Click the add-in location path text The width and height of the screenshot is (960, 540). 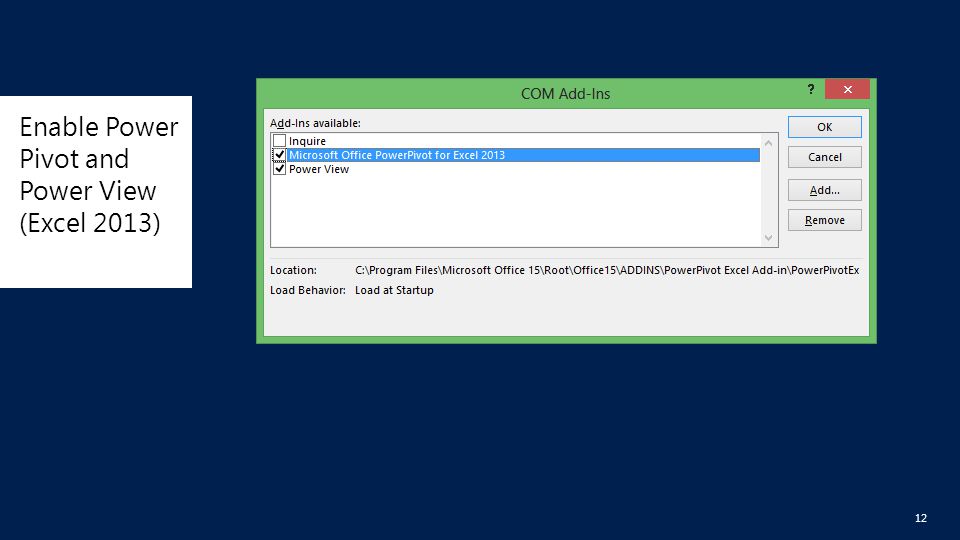[607, 270]
